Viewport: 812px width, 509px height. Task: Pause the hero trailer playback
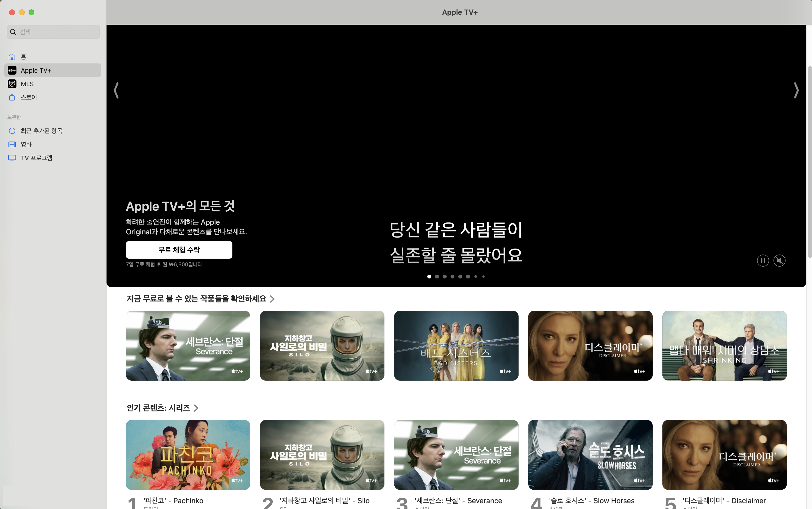[x=763, y=261]
